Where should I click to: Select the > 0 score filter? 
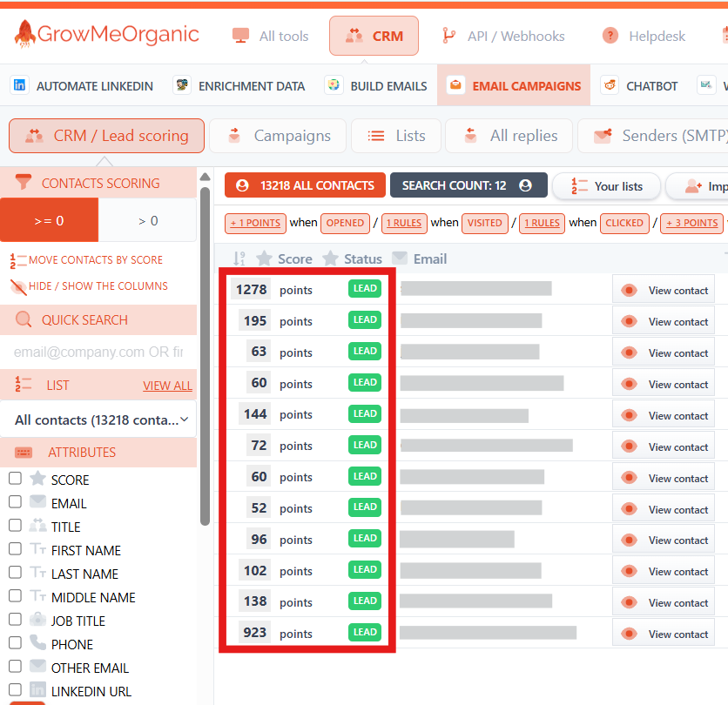pyautogui.click(x=148, y=220)
